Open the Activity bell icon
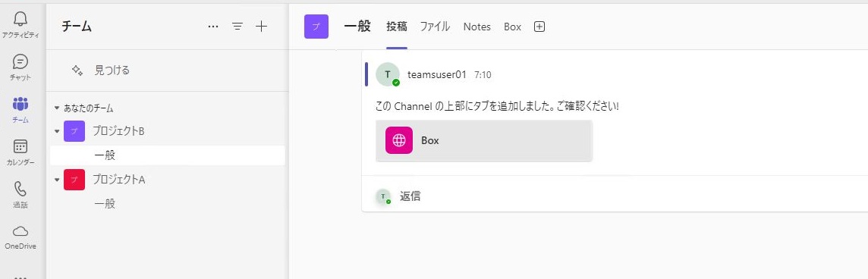 [20, 20]
